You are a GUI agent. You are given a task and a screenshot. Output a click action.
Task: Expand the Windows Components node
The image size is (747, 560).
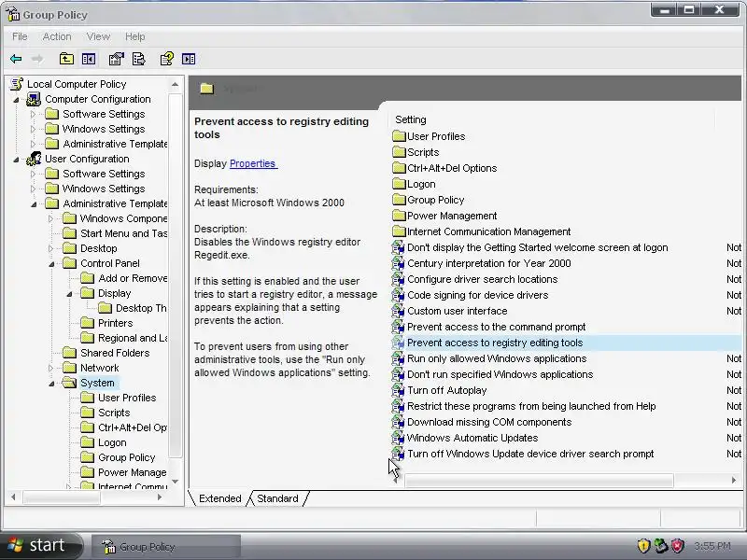50,218
